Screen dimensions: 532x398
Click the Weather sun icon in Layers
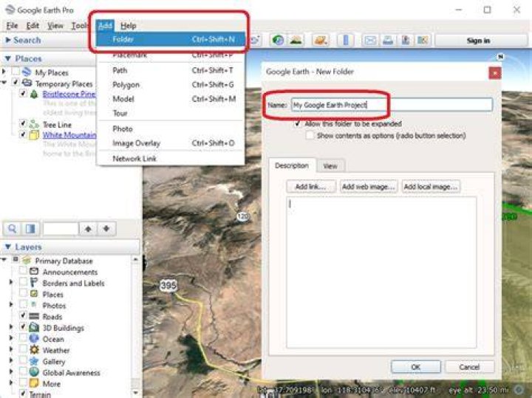tap(34, 349)
